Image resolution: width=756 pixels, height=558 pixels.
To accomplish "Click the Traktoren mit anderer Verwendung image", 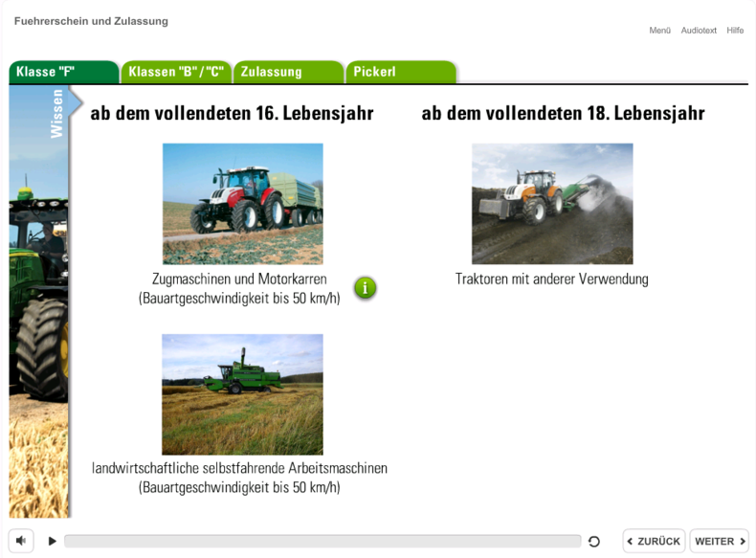I will point(552,203).
